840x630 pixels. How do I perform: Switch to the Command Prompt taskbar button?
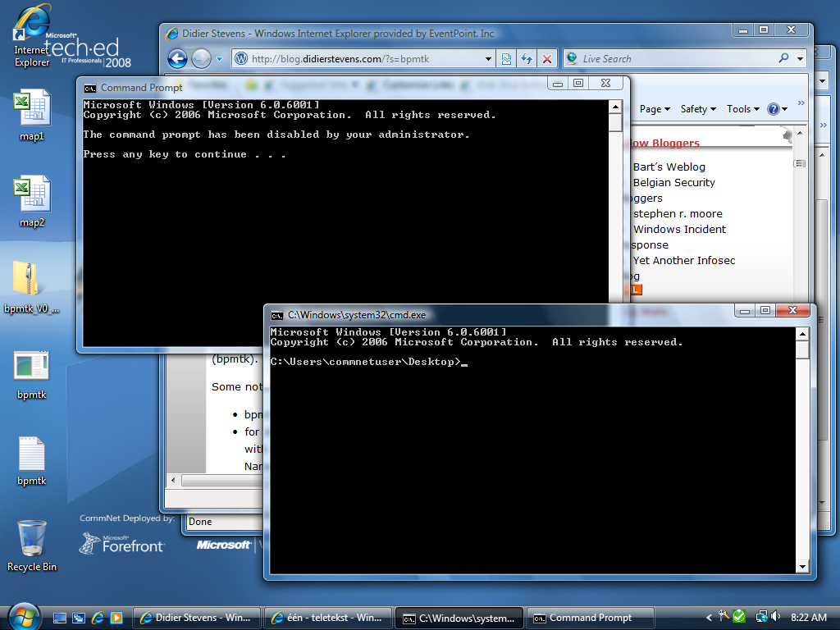[x=590, y=618]
